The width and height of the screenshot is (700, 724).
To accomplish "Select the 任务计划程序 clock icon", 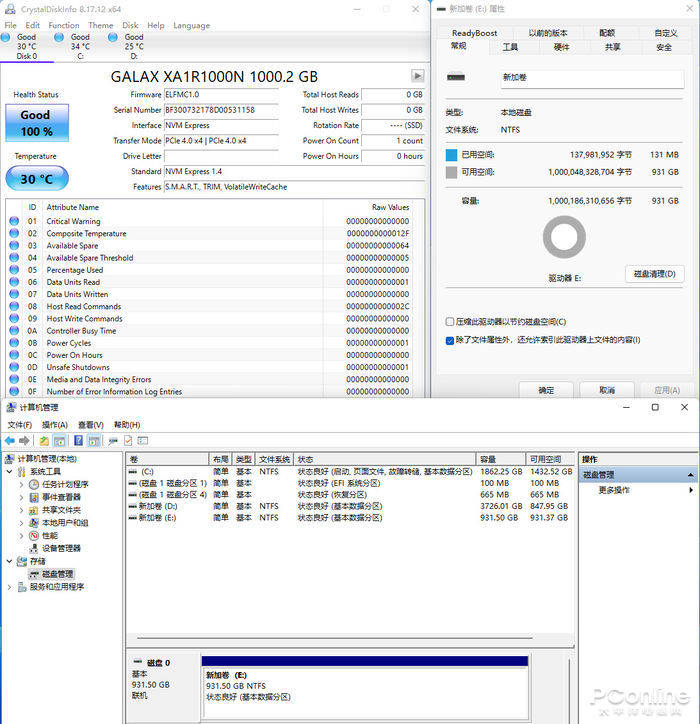I will coord(34,484).
